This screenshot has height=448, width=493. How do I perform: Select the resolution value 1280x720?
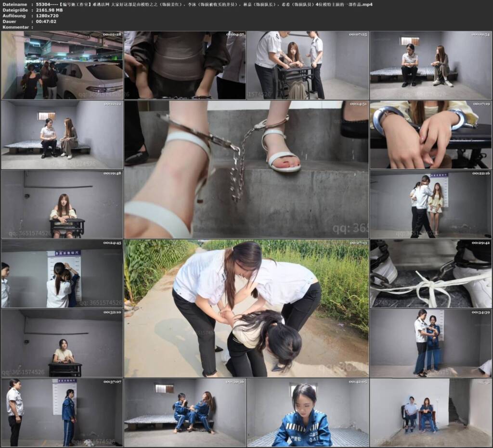pos(47,16)
